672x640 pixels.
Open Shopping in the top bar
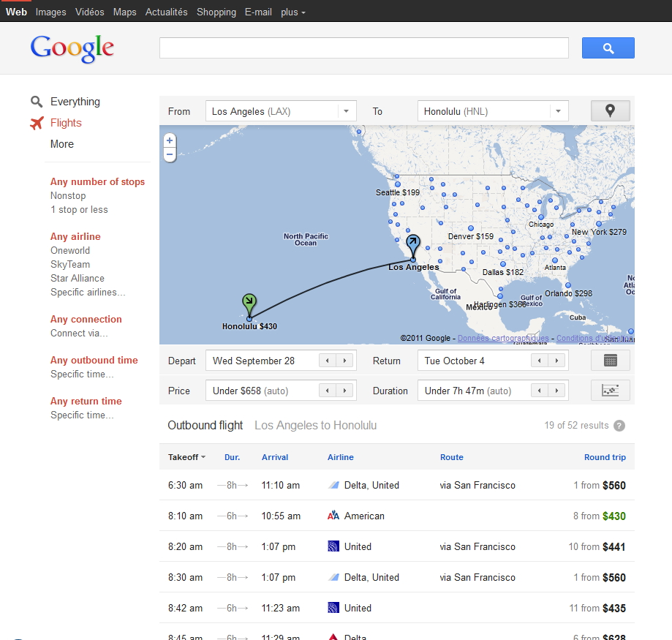(216, 12)
